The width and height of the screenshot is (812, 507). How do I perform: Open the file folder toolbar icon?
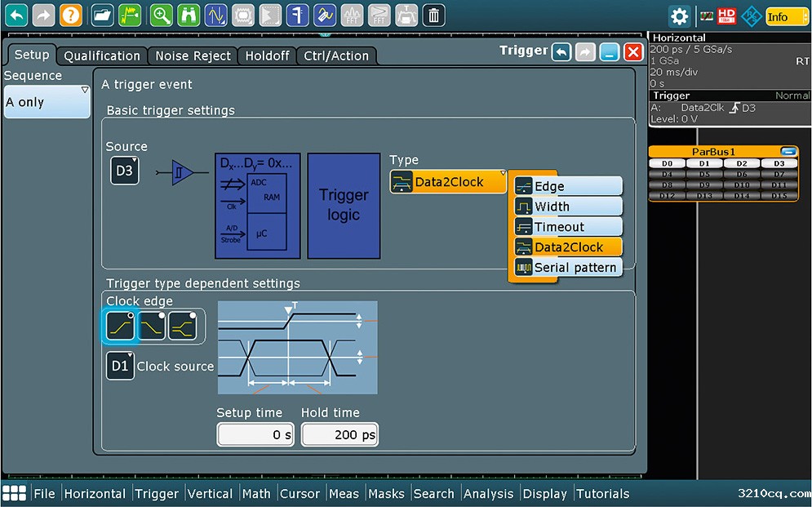click(x=103, y=16)
